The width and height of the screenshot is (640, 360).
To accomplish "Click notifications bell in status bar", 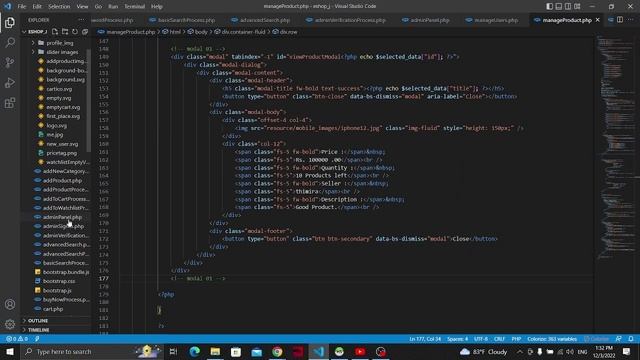I will tap(631, 339).
